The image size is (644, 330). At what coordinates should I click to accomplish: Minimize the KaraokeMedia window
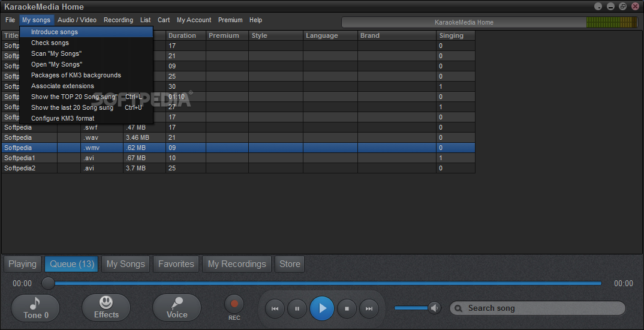click(x=610, y=7)
